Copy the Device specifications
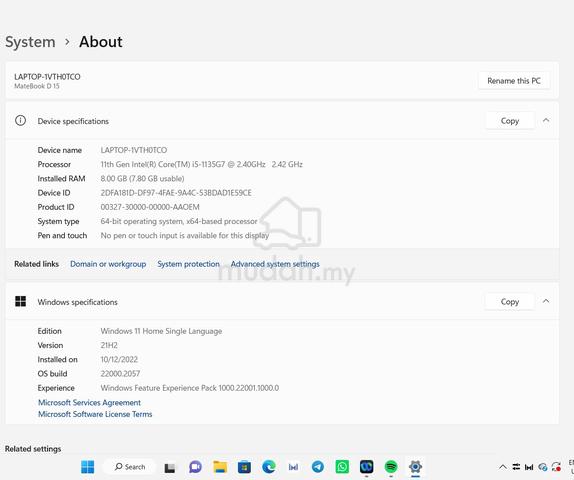The height and width of the screenshot is (480, 574). coord(510,120)
